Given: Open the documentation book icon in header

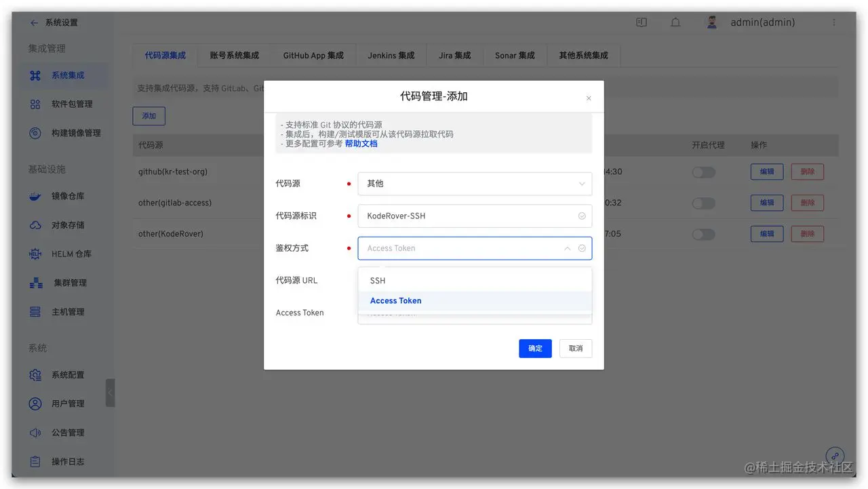Looking at the screenshot, I should click(642, 22).
